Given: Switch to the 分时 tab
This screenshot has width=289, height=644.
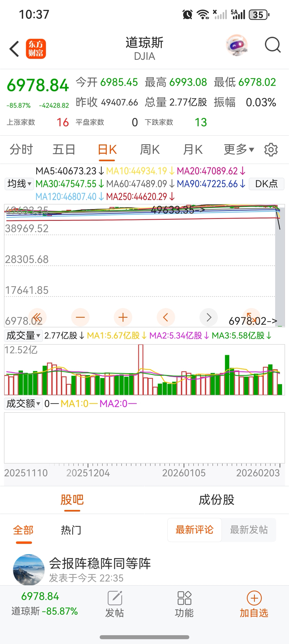Looking at the screenshot, I should pos(21,150).
